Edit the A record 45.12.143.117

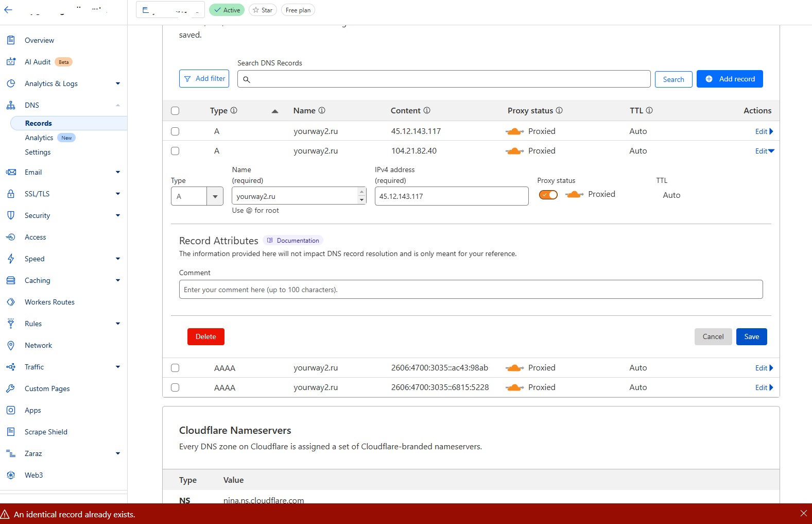tap(764, 131)
